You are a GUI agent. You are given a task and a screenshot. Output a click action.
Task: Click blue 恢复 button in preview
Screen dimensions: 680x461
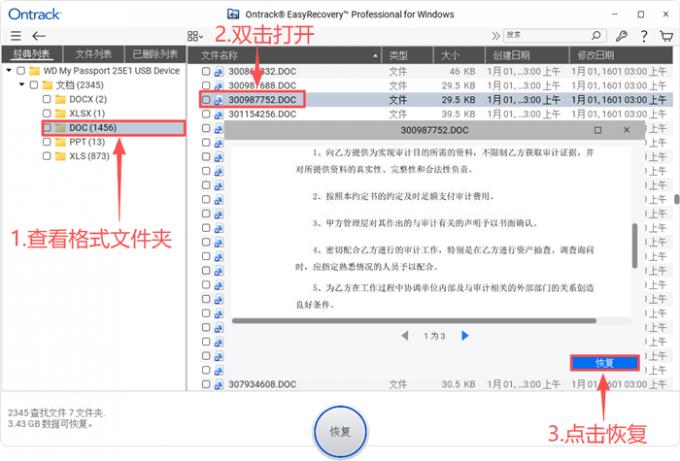tap(605, 363)
